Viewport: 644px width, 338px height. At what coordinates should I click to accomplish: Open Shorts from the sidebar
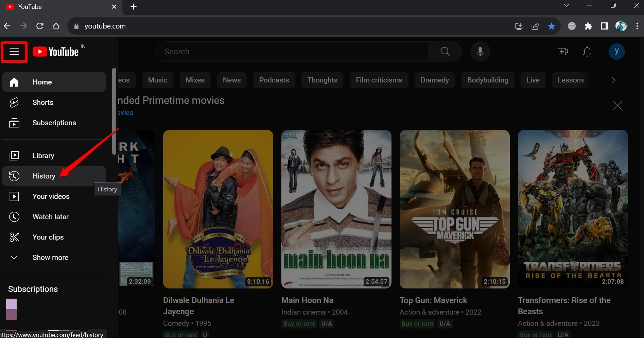(x=43, y=102)
